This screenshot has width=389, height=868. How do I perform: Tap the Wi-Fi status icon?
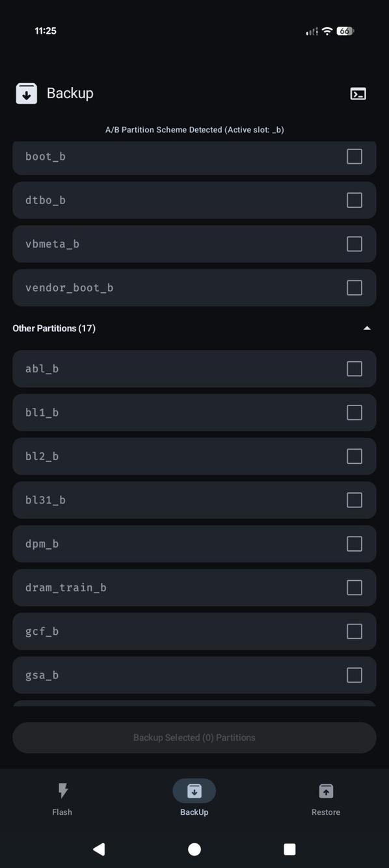click(x=326, y=31)
